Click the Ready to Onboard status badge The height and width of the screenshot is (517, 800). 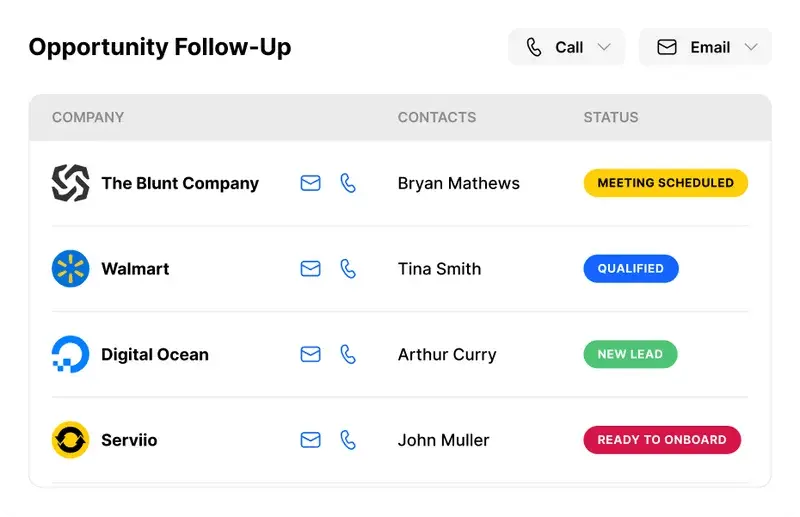661,440
